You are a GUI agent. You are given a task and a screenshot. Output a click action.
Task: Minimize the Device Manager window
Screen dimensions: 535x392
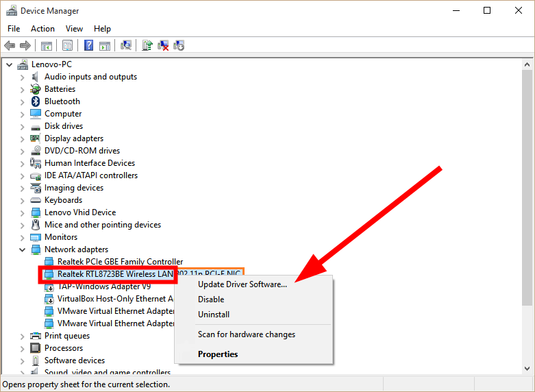(456, 10)
